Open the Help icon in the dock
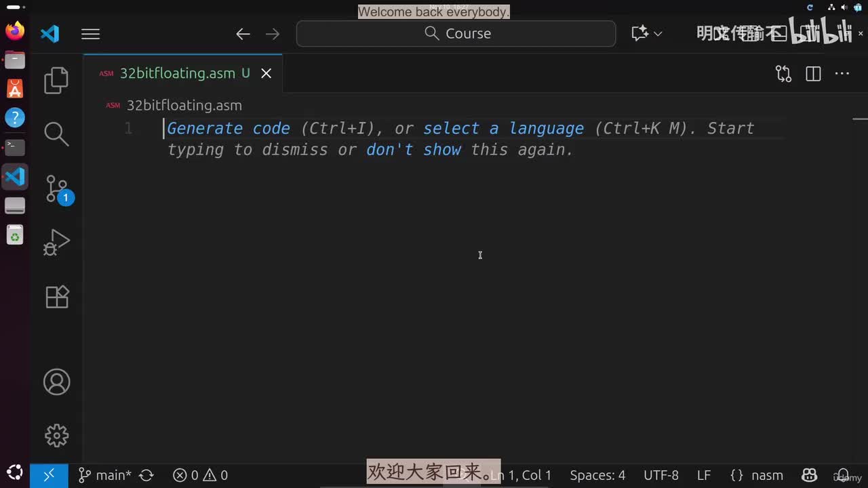The height and width of the screenshot is (488, 868). point(15,118)
